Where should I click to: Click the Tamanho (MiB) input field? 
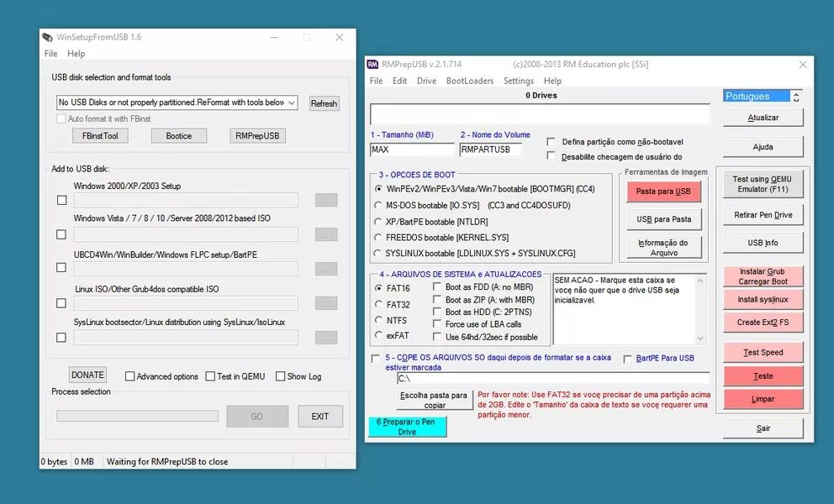pyautogui.click(x=412, y=150)
